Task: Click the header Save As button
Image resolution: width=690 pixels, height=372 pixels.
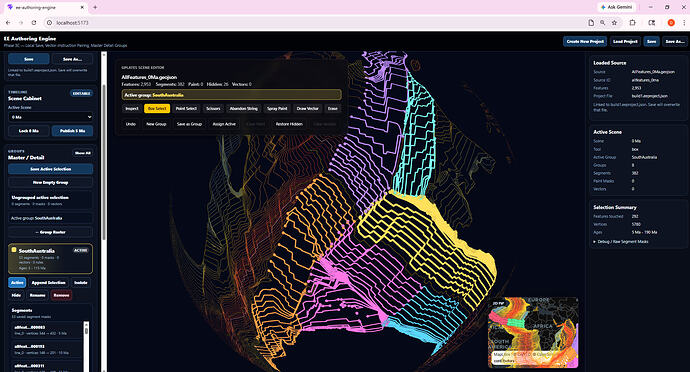Action: 674,41
